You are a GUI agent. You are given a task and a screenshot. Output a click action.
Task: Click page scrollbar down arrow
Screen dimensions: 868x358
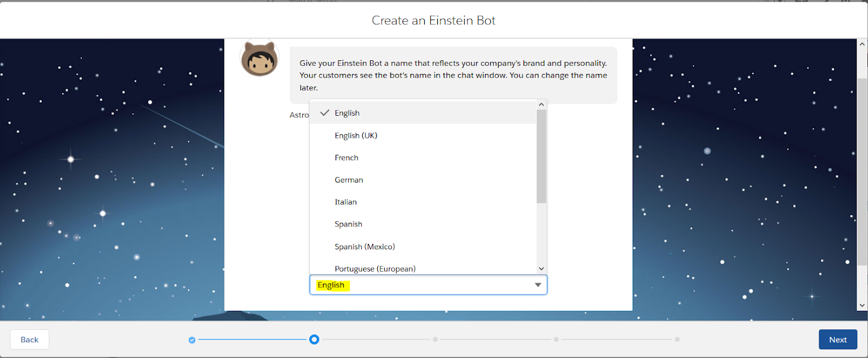coord(862,305)
